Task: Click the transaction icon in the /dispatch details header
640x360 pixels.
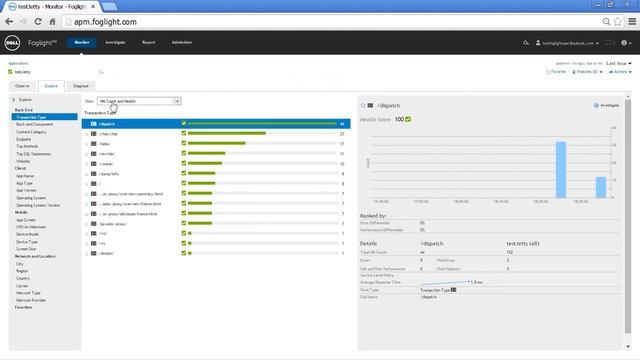Action: pyautogui.click(x=370, y=105)
